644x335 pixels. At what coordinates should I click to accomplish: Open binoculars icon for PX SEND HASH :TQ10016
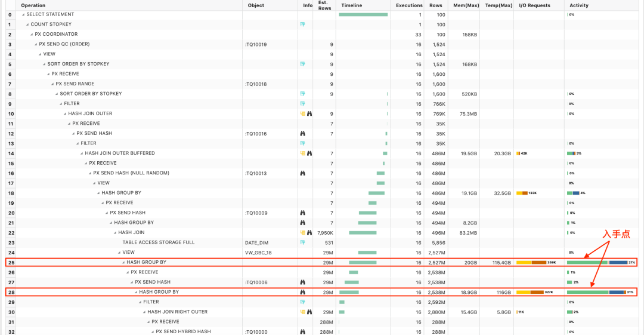tap(303, 134)
